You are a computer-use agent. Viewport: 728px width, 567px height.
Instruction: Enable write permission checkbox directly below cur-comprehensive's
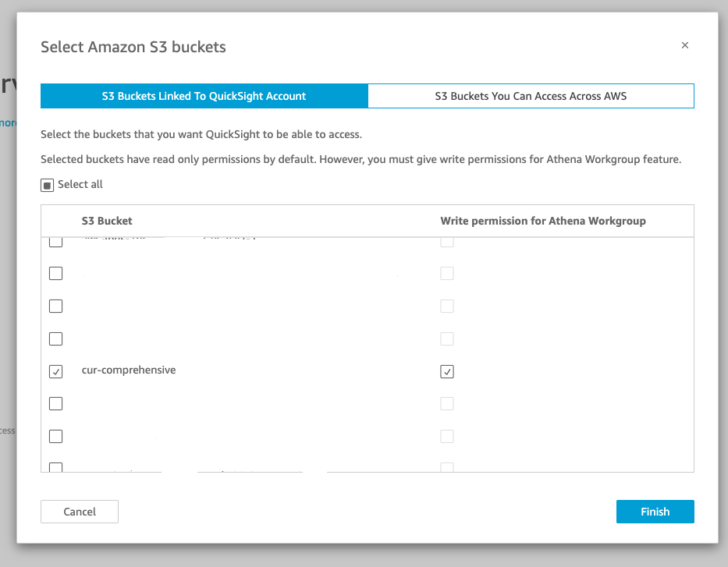point(447,404)
